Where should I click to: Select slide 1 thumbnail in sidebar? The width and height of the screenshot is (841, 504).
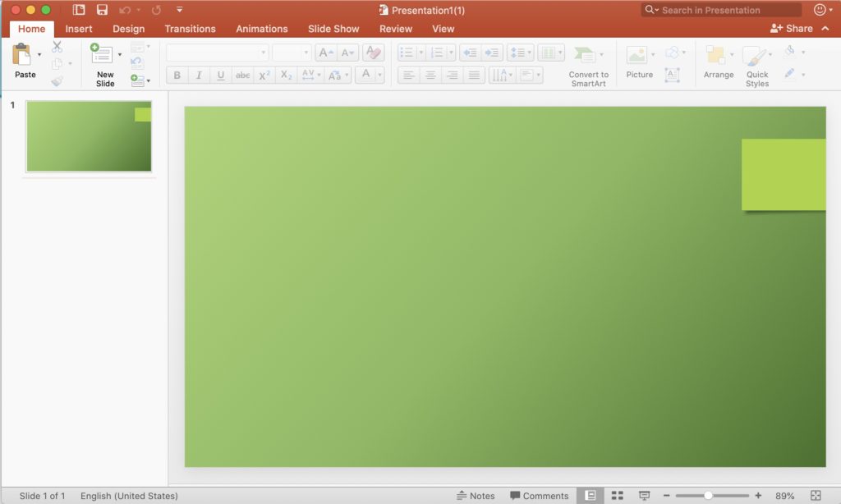(89, 136)
